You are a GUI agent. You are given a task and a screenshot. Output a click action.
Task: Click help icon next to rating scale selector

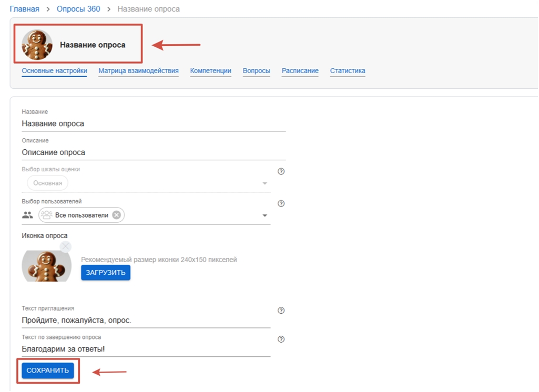(x=281, y=171)
